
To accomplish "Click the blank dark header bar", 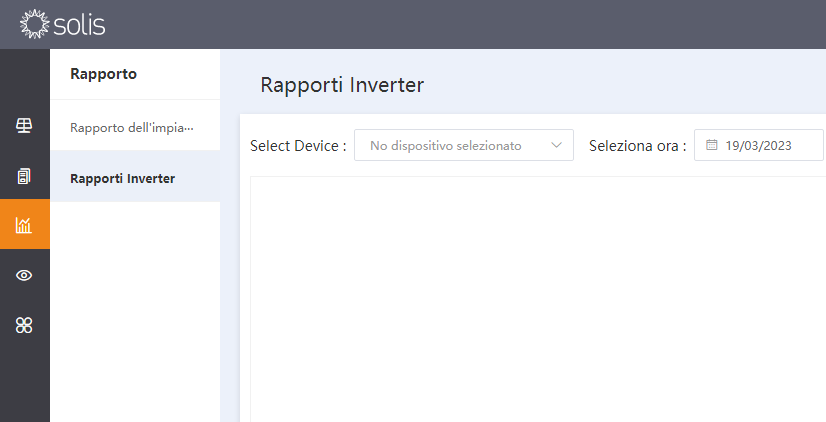I will pyautogui.click(x=464, y=24).
